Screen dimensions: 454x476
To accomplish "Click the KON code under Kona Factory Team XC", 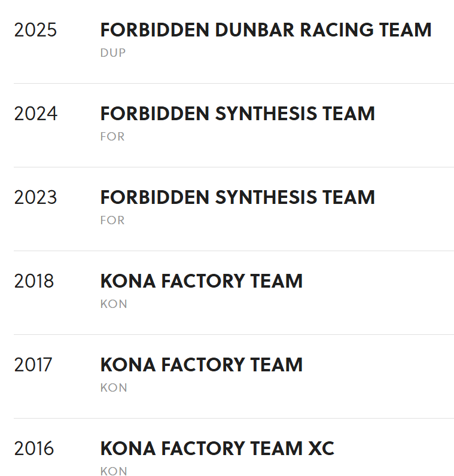I will pos(114,471).
